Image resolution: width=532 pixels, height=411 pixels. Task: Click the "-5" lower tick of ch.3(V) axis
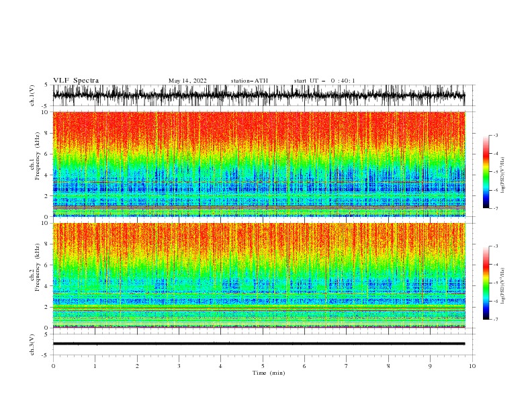click(46, 355)
